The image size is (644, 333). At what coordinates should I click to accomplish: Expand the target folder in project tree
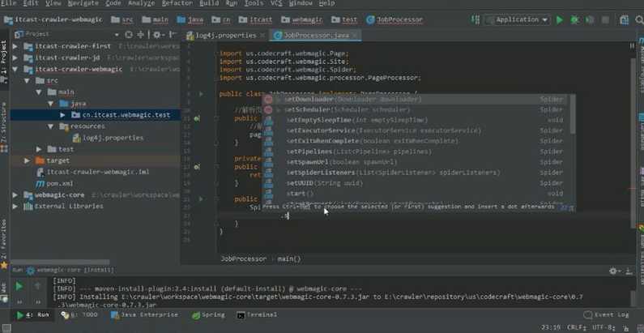point(27,160)
